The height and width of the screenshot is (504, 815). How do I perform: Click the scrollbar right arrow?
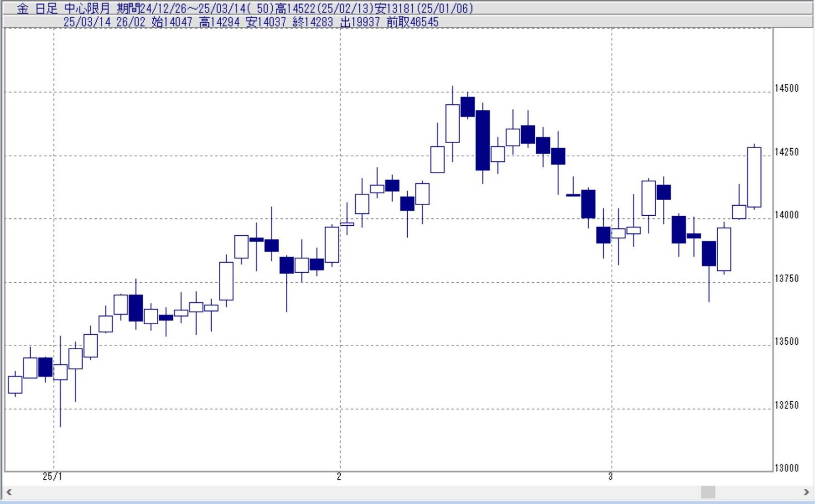coord(806,492)
